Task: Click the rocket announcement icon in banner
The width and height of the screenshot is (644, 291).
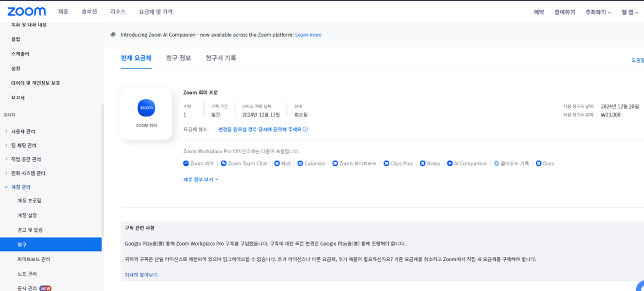Action: click(x=113, y=35)
